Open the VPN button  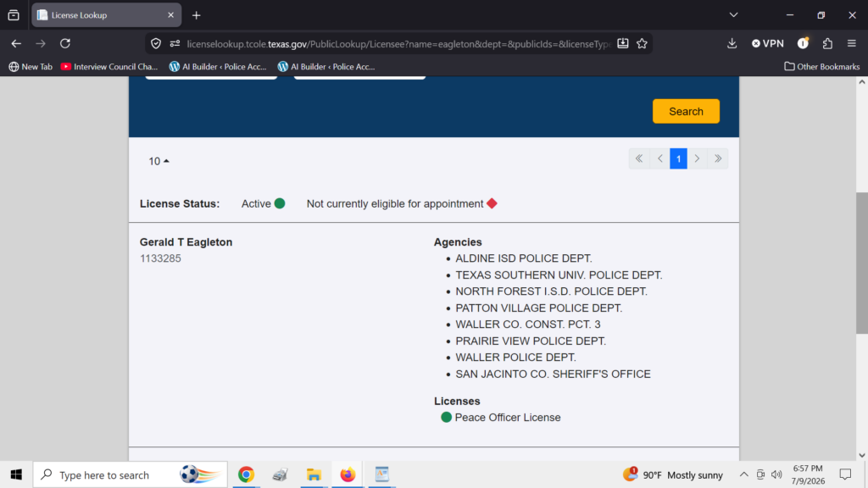(x=768, y=43)
